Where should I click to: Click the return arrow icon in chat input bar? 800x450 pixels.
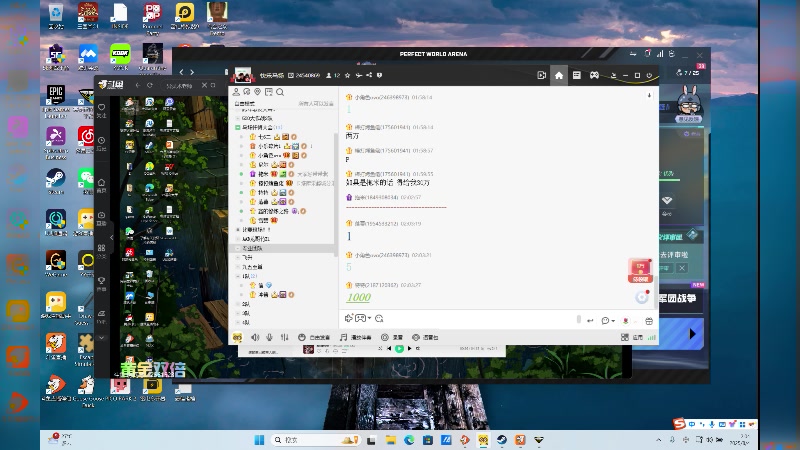590,321
